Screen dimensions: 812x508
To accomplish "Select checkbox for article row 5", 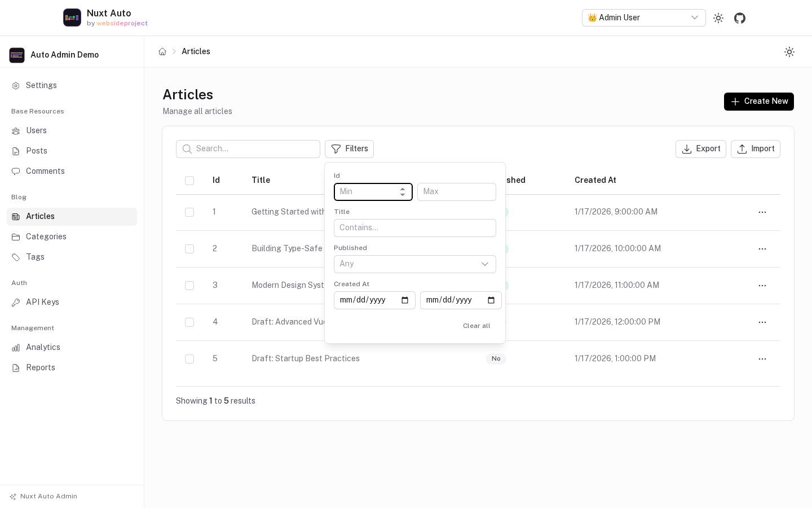I will (x=189, y=359).
